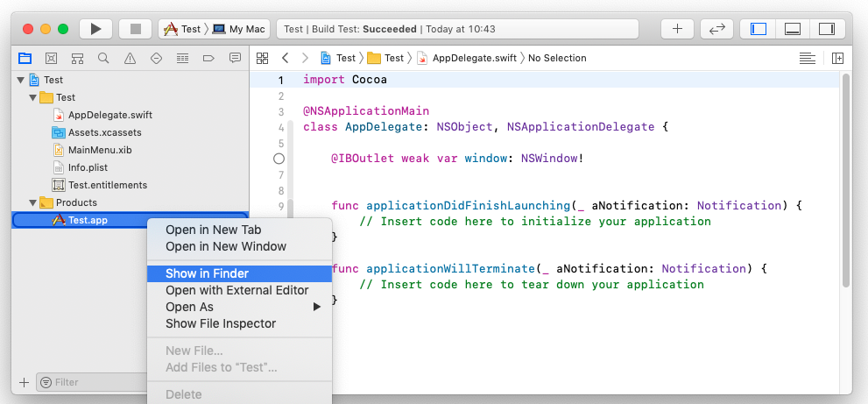The height and width of the screenshot is (404, 868).
Task: Click Test project in jump bar
Action: [x=338, y=58]
